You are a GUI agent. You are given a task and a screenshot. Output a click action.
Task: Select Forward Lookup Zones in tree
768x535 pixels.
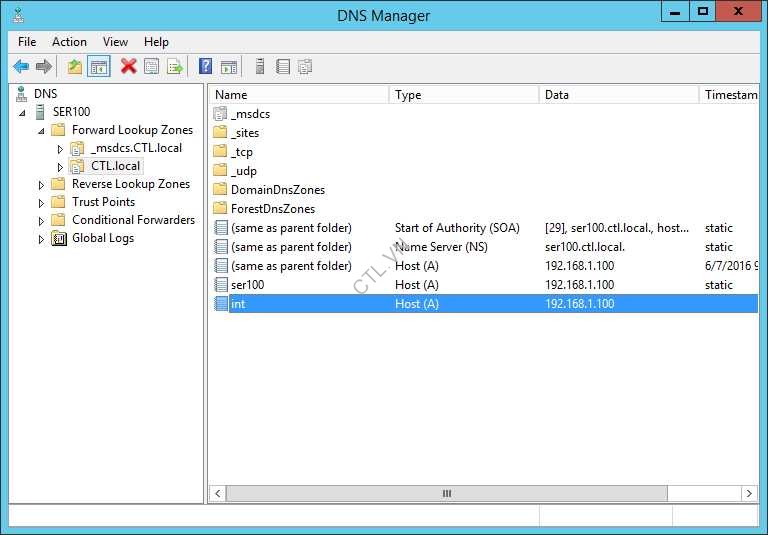point(132,130)
